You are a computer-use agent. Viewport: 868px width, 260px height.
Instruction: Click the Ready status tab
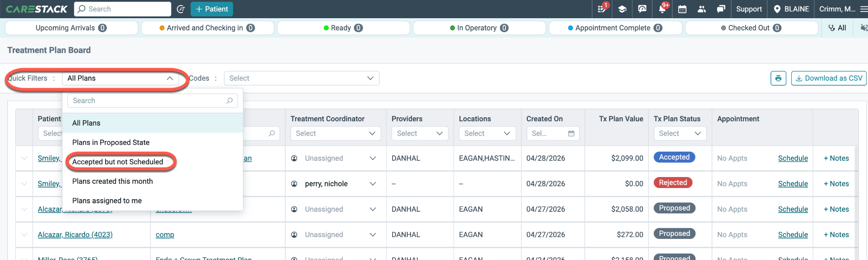pyautogui.click(x=343, y=28)
